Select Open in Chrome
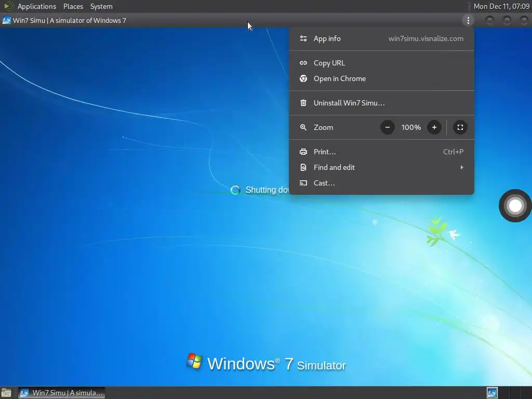532x399 pixels. coord(381,79)
